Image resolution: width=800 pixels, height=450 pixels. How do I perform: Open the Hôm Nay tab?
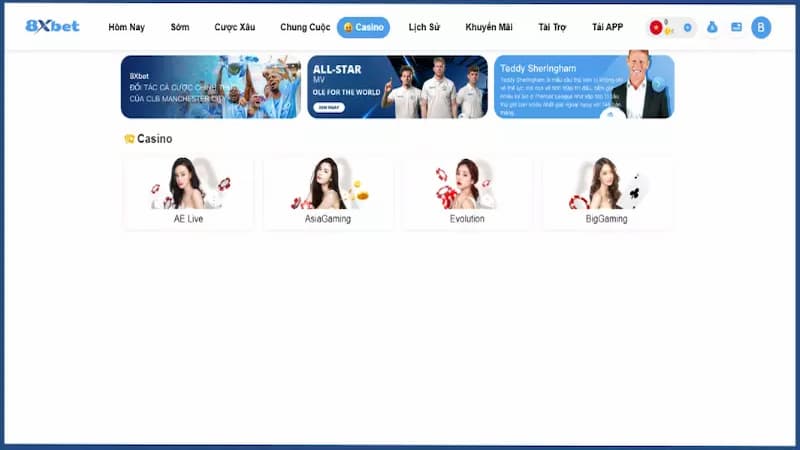[127, 27]
